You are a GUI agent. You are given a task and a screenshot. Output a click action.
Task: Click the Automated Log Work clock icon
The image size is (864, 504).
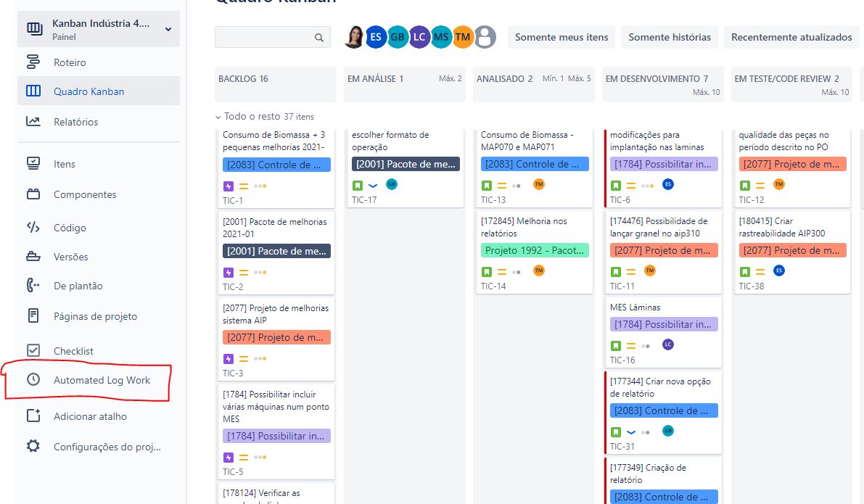pos(33,380)
